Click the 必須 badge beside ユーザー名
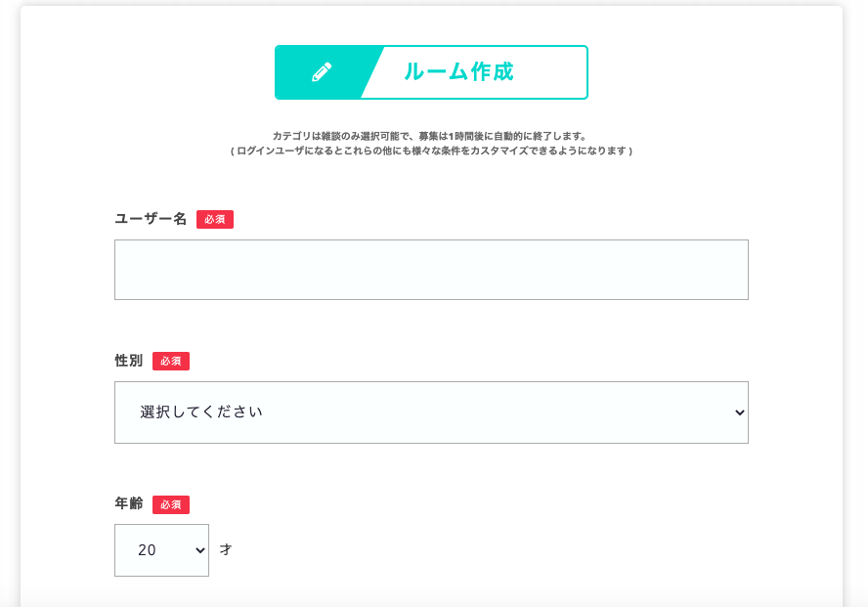 pyautogui.click(x=215, y=220)
